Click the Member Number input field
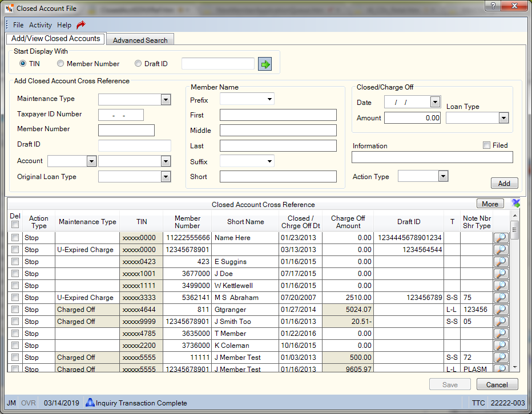Image resolution: width=532 pixels, height=414 pixels. point(126,130)
